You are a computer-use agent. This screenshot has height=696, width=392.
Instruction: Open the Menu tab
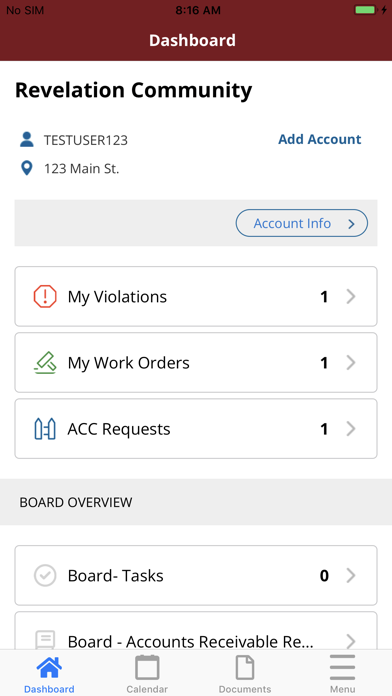(x=342, y=674)
